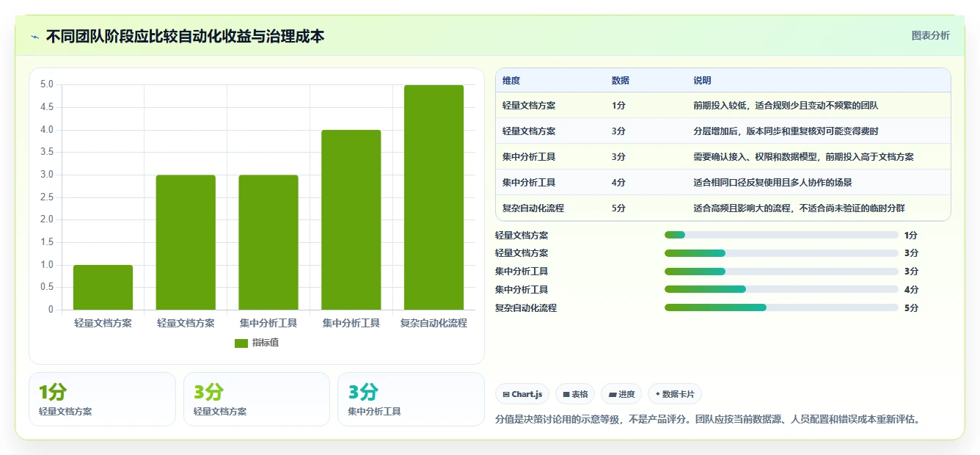
Task: Click the 集中分析工具 progress bar showing 3分
Action: tap(781, 272)
